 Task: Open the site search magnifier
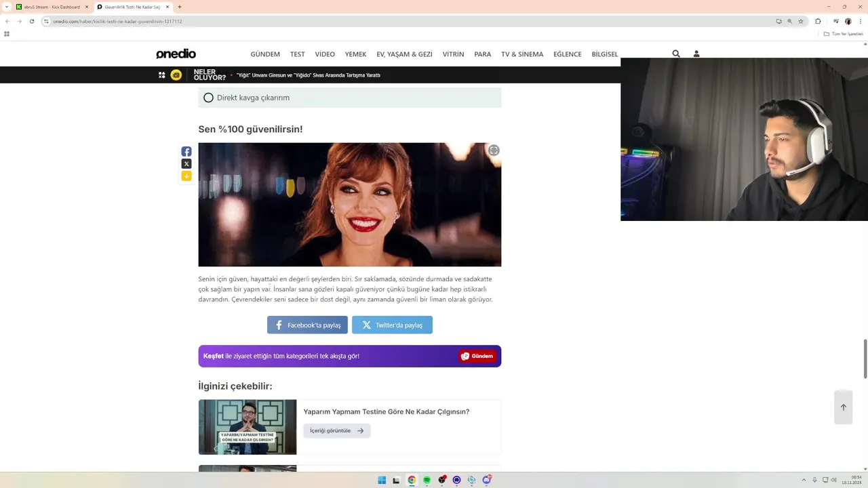tap(676, 54)
